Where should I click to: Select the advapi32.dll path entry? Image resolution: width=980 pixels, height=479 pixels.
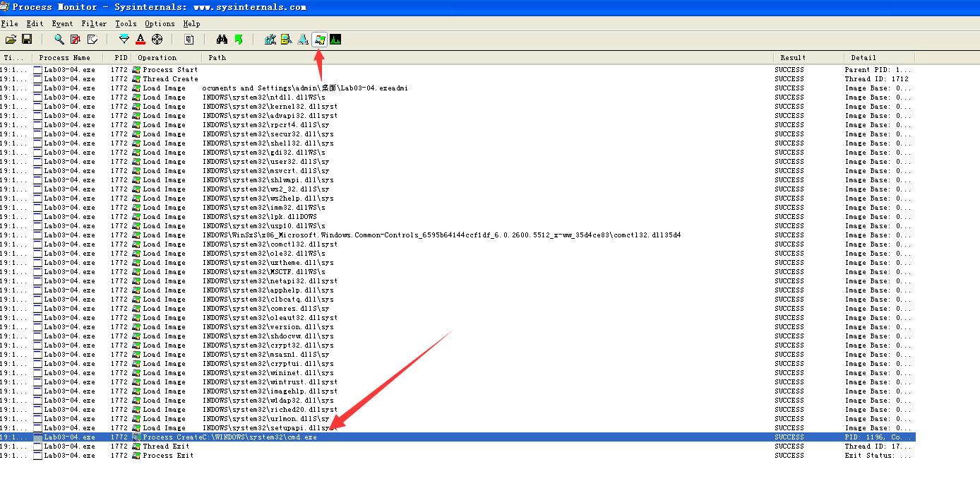point(270,116)
